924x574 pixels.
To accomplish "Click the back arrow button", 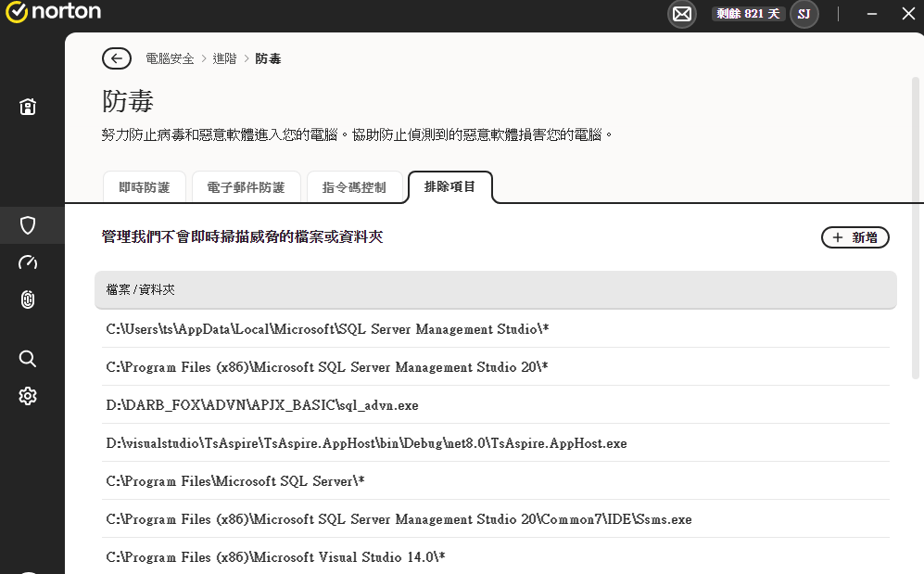I will [x=117, y=58].
